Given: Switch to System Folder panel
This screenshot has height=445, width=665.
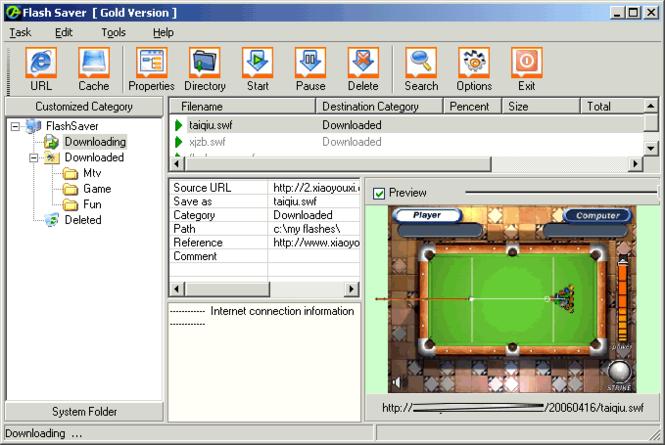Looking at the screenshot, I should (84, 411).
